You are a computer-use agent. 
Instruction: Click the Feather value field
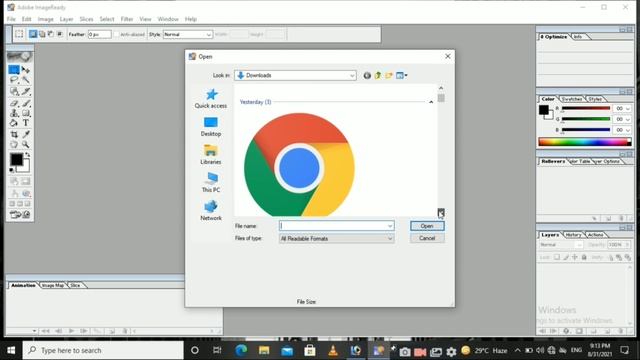[99, 34]
